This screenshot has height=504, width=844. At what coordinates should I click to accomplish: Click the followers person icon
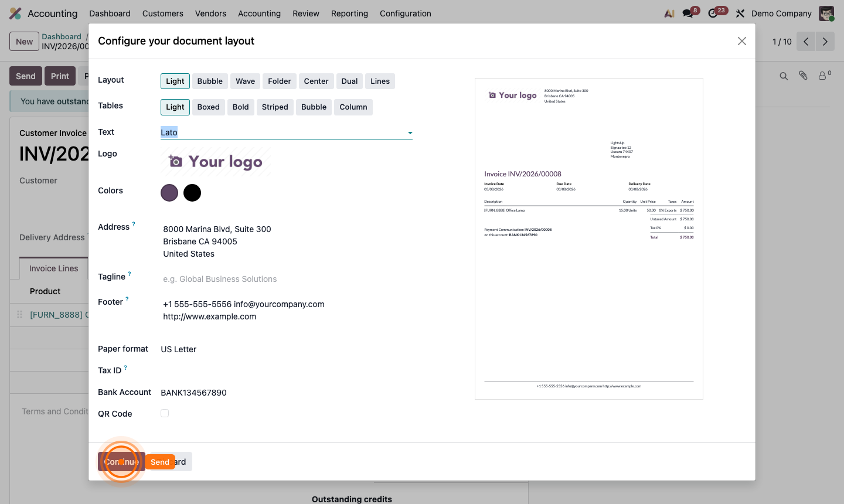coord(823,76)
